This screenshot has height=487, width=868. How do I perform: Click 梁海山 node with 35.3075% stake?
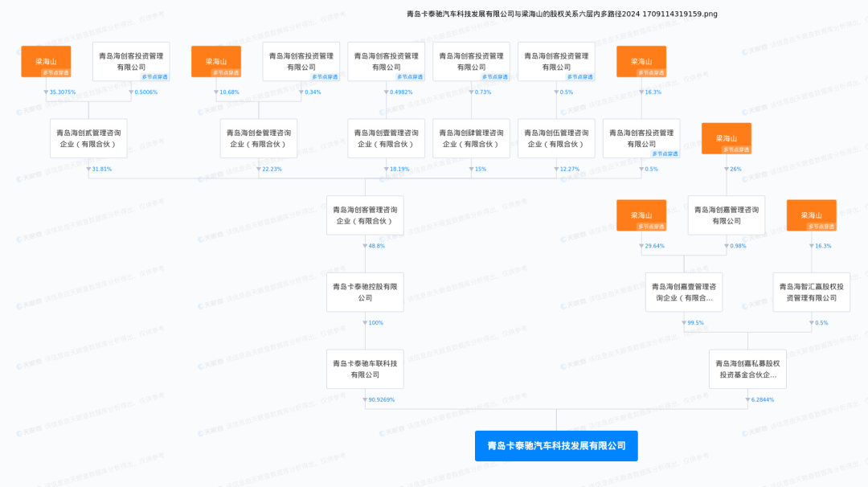(46, 61)
